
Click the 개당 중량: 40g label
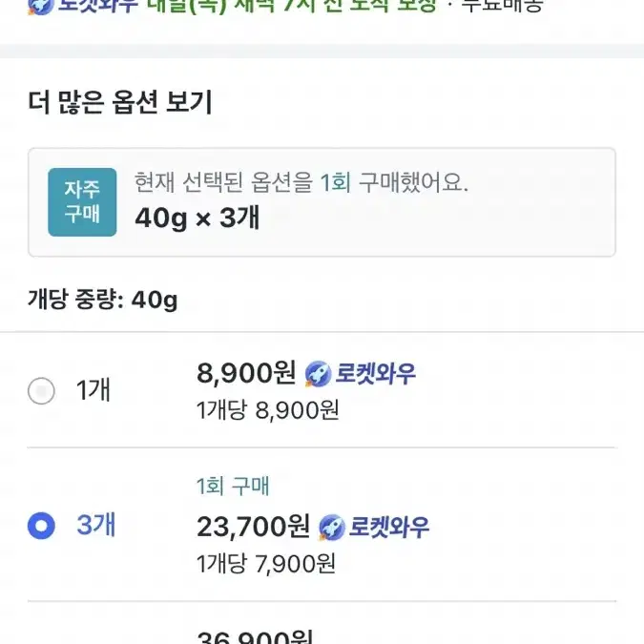103,300
